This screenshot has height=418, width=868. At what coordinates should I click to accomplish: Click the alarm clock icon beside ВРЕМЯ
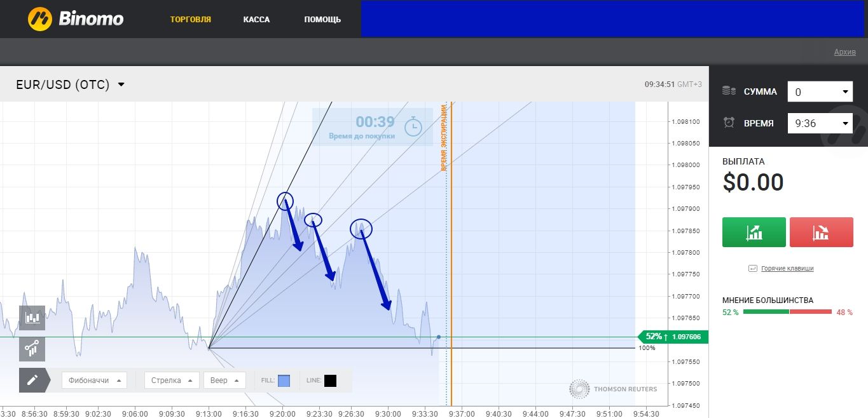(729, 123)
